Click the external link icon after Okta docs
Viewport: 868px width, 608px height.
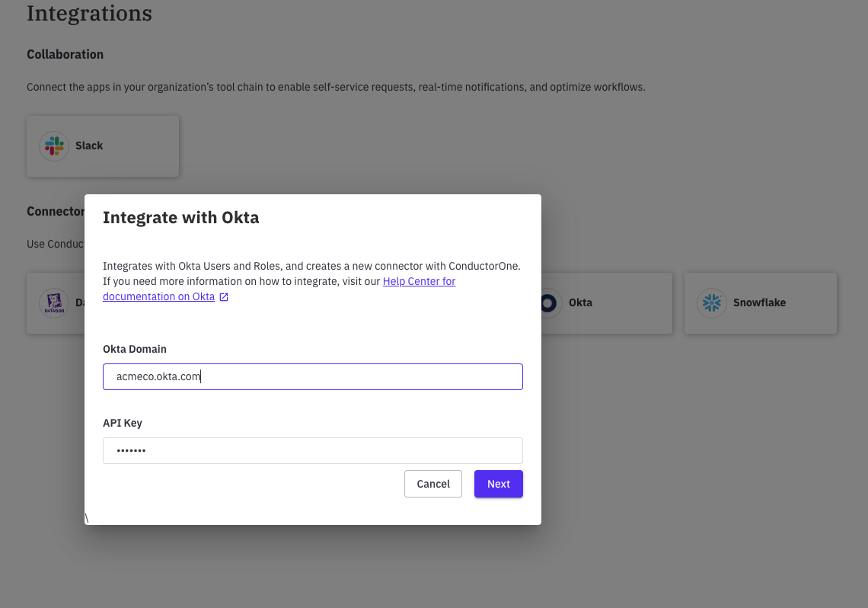(224, 297)
